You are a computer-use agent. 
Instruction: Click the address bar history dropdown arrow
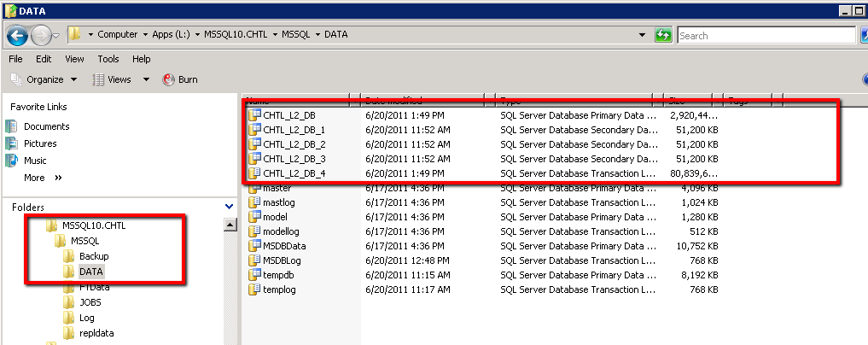(642, 35)
